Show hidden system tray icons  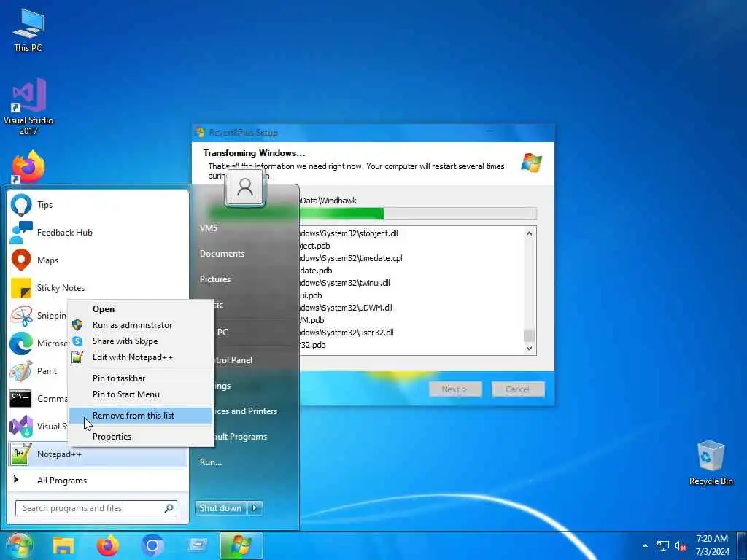645,545
